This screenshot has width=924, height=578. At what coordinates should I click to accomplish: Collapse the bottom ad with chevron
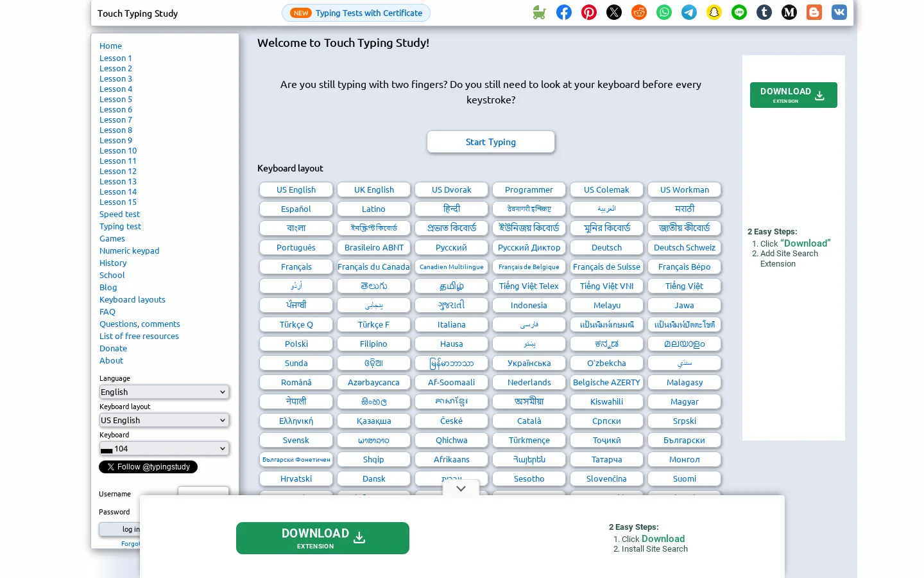pyautogui.click(x=461, y=489)
